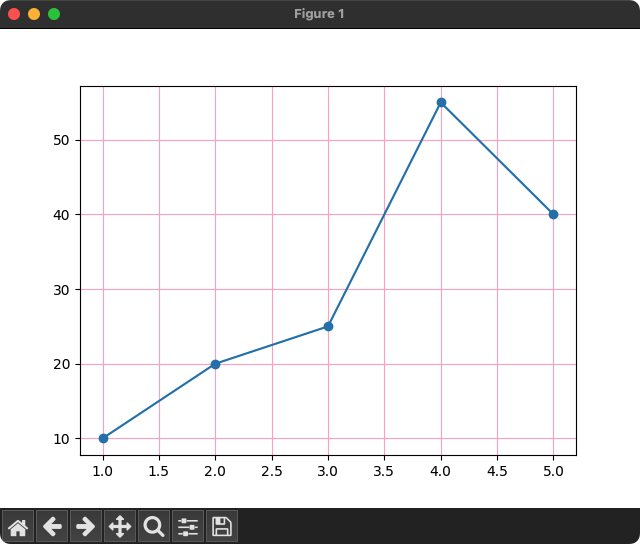Screen dimensions: 640x544
Task: Close the Figure 1 window
Action: [x=14, y=14]
